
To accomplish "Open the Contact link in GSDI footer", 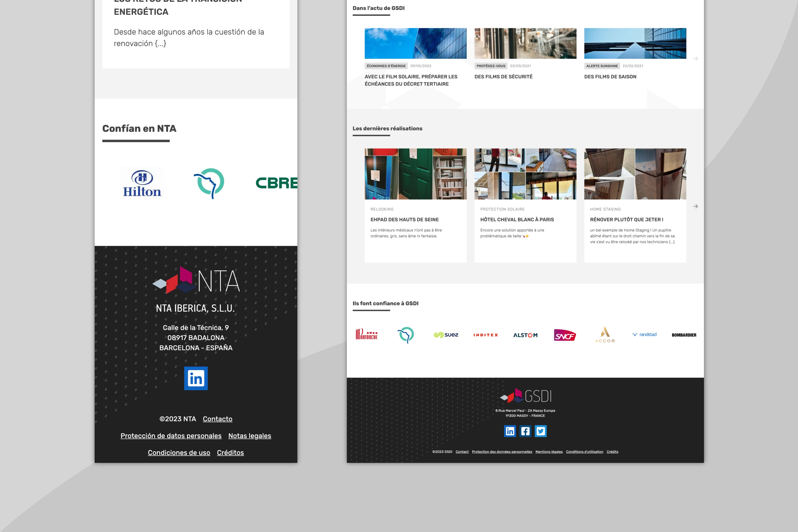I will click(x=462, y=452).
